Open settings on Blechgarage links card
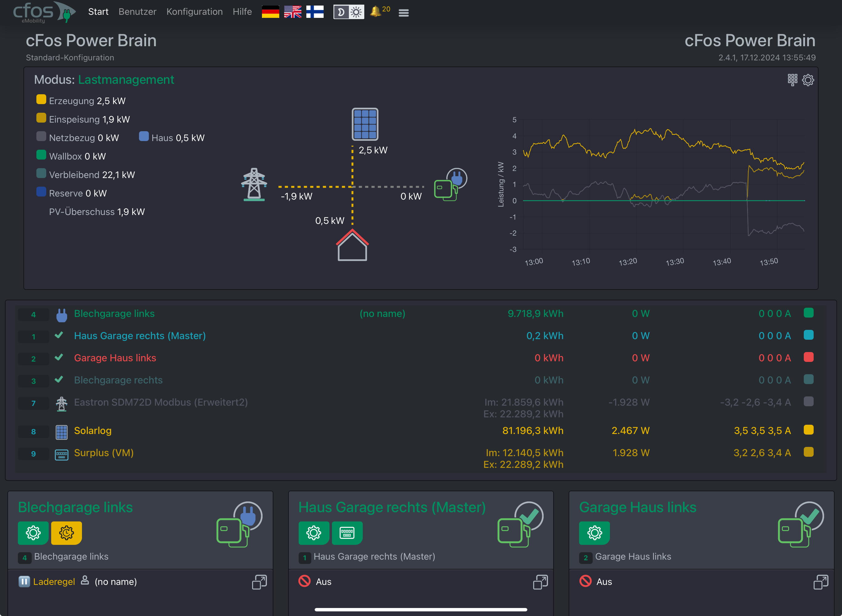842x616 pixels. click(x=33, y=533)
